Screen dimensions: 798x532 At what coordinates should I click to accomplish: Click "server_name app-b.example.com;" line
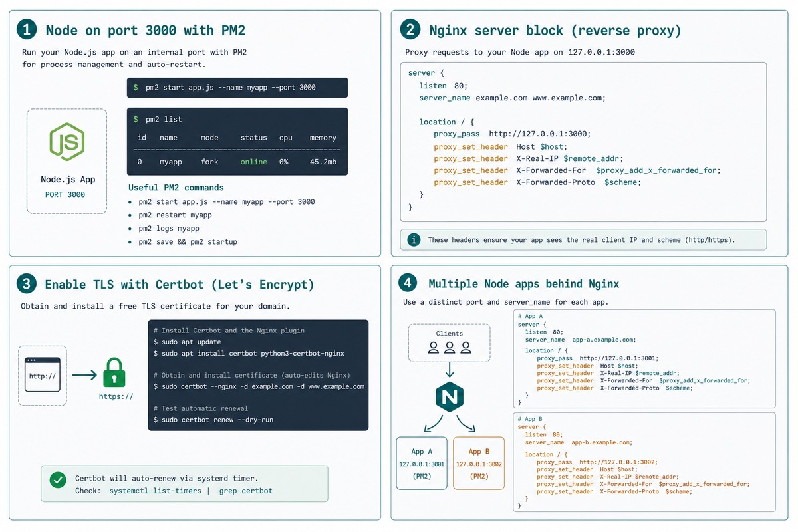click(579, 442)
